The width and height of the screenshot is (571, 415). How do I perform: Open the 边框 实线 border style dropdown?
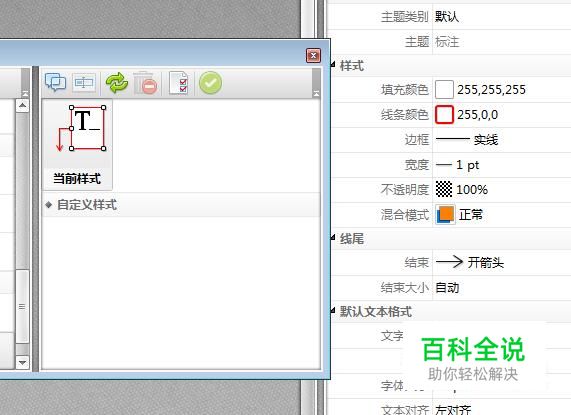[502, 139]
